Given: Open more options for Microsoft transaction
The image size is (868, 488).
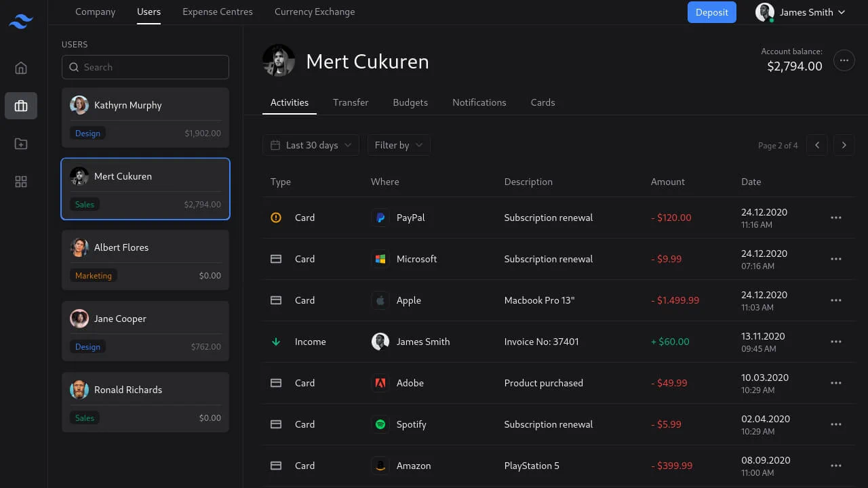Looking at the screenshot, I should tap(836, 259).
